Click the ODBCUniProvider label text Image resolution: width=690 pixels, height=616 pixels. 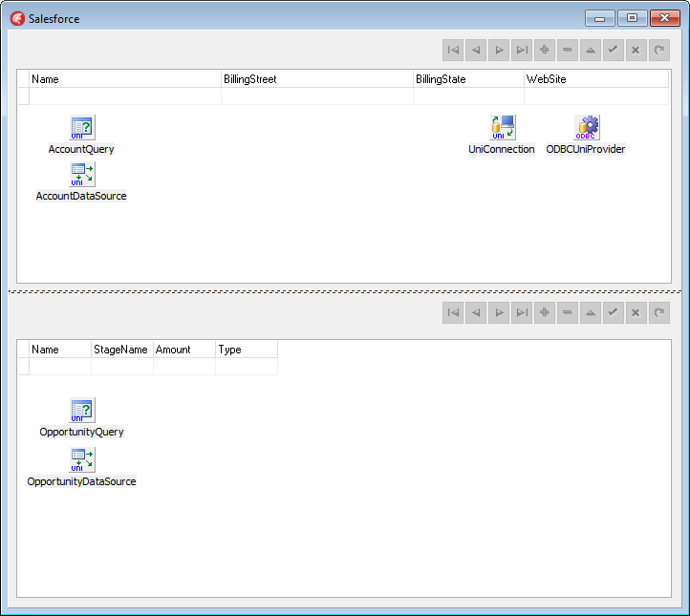pos(586,149)
